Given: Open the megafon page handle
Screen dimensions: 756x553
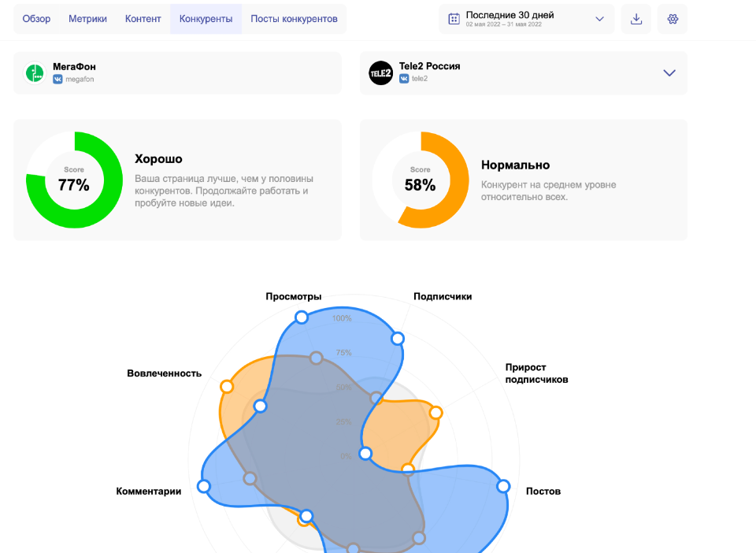Looking at the screenshot, I should pyautogui.click(x=80, y=79).
